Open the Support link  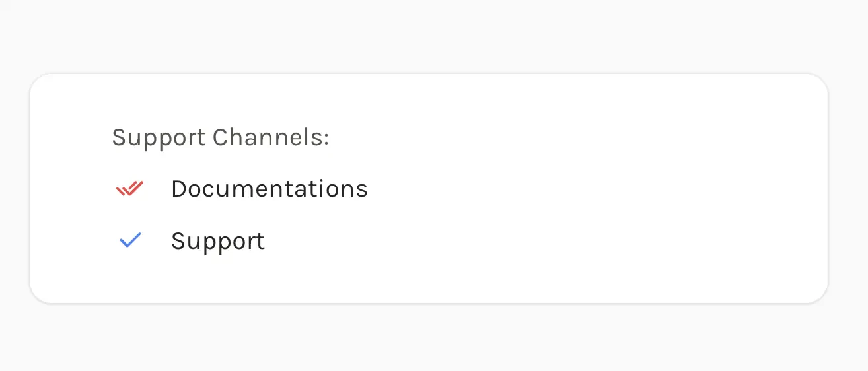[218, 241]
